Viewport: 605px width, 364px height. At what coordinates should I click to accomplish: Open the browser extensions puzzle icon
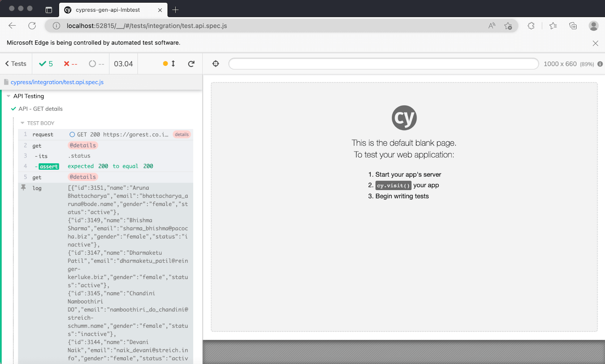pyautogui.click(x=531, y=26)
